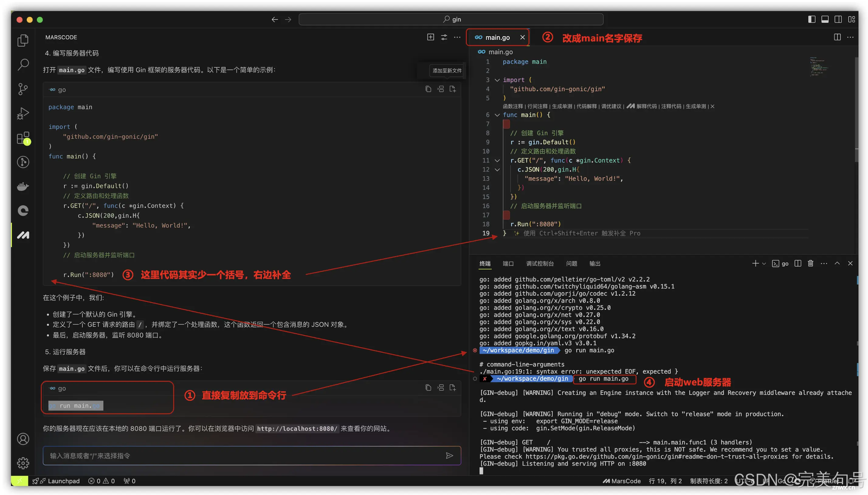Click the MarsCode status bar item
This screenshot has width=868, height=495.
(622, 481)
